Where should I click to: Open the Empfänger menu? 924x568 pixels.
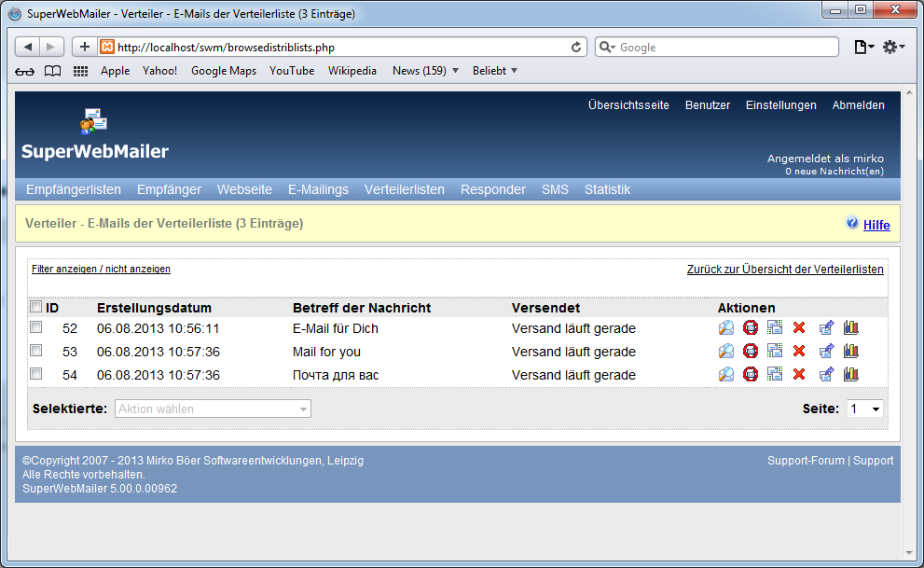pos(169,189)
